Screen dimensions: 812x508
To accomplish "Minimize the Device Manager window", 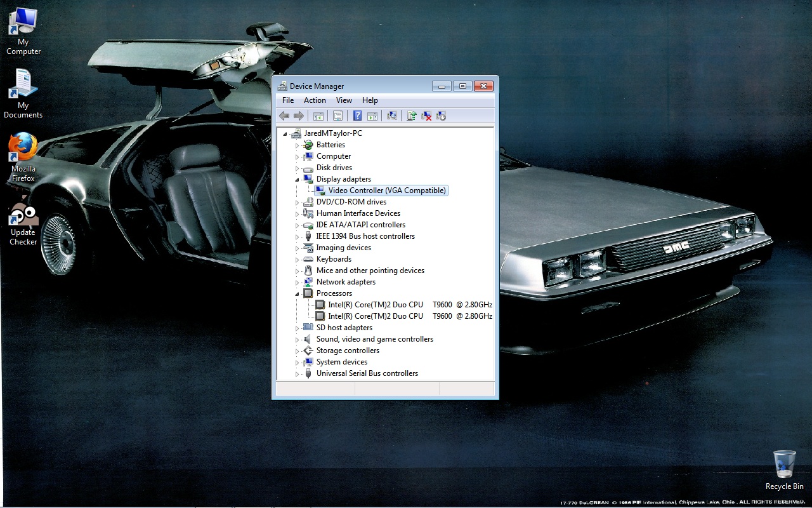I will tap(442, 86).
